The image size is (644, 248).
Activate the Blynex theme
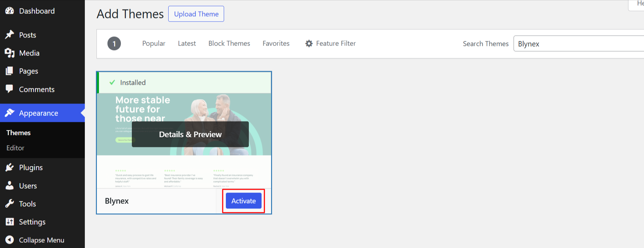244,201
